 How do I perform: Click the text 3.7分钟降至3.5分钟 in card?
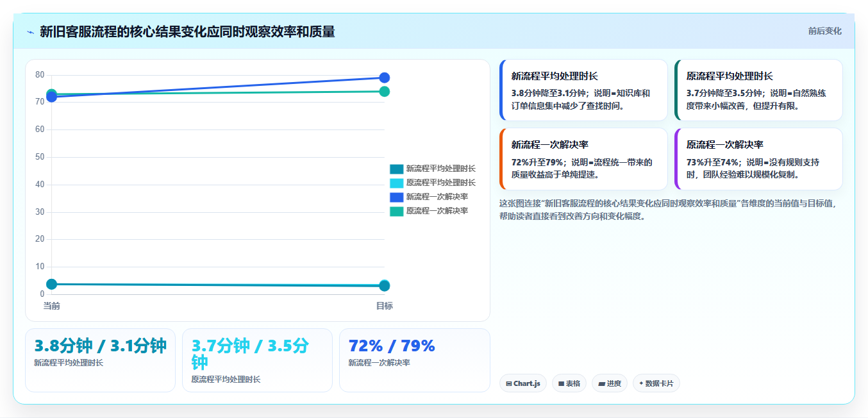point(724,93)
